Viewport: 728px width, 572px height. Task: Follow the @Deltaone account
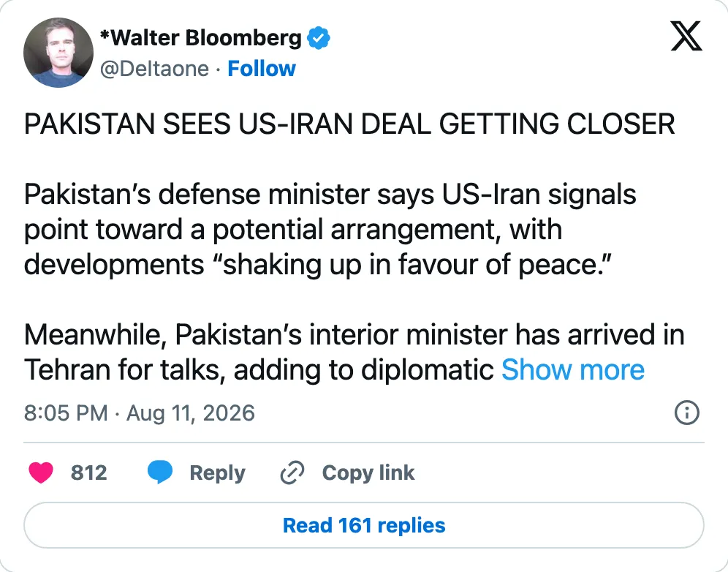point(262,69)
